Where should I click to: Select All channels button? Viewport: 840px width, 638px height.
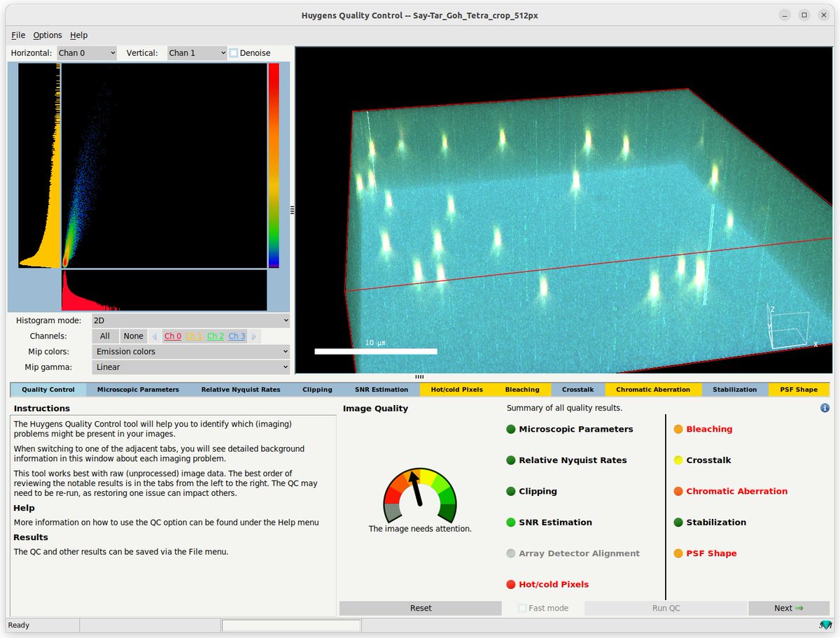(105, 336)
